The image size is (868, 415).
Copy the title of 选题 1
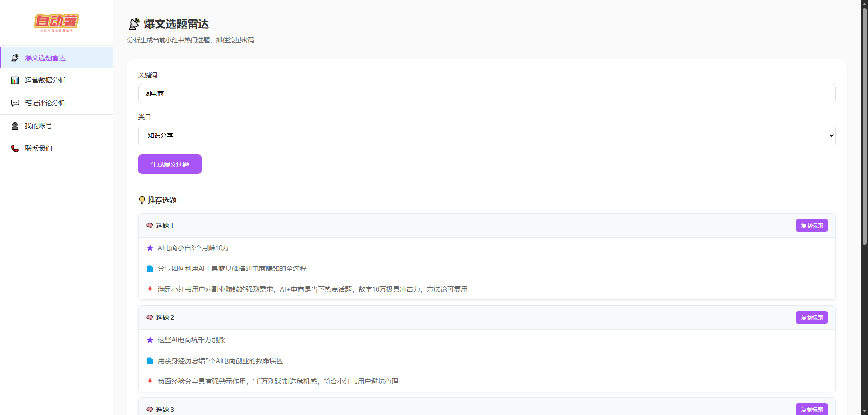click(x=811, y=225)
